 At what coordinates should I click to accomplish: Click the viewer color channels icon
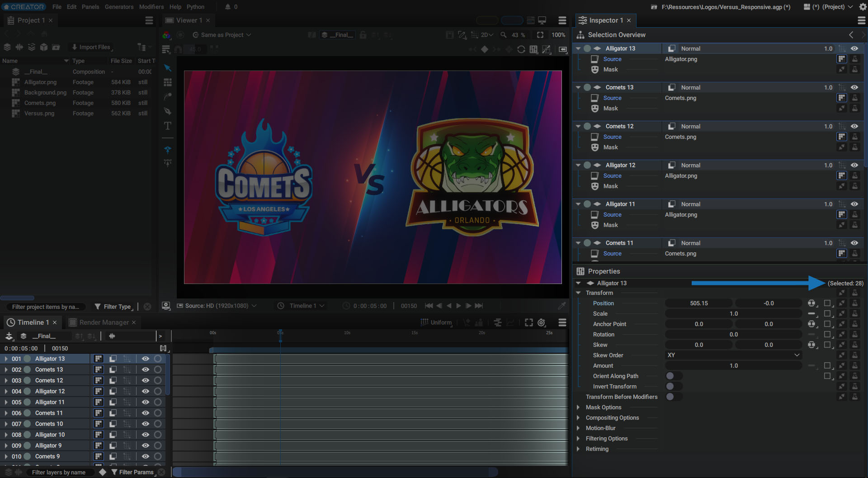(166, 35)
